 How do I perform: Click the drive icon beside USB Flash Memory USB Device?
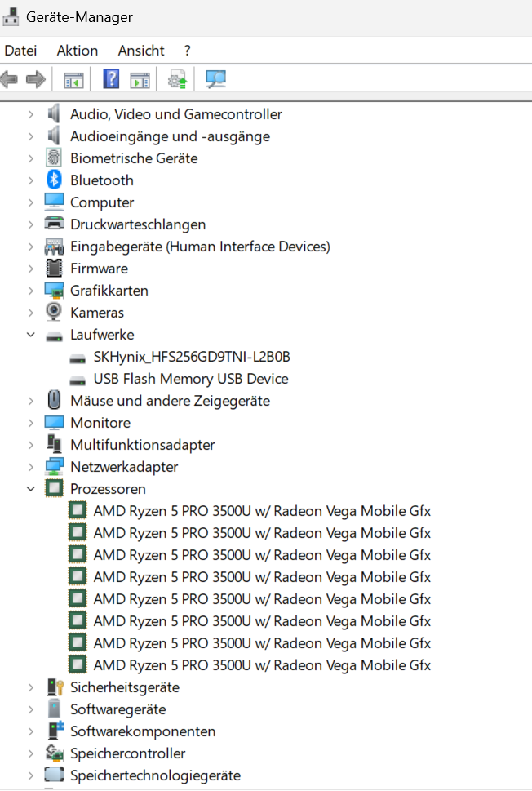[78, 380]
